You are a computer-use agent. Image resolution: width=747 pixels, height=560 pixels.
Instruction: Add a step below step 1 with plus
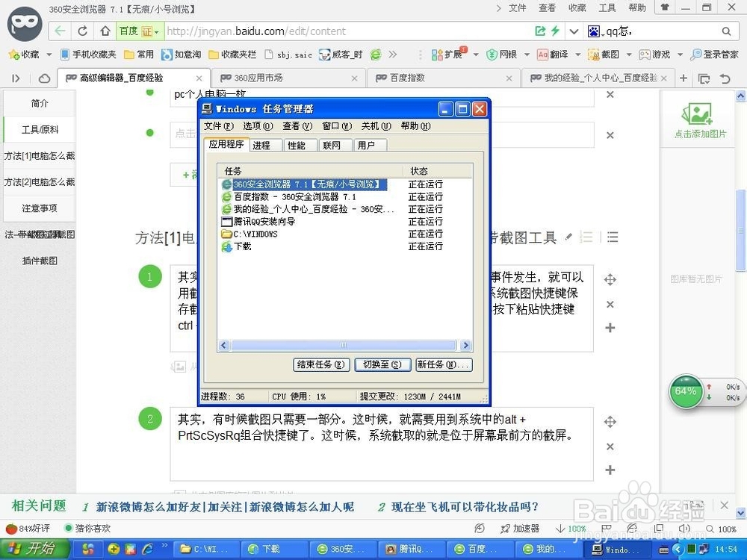(x=610, y=328)
